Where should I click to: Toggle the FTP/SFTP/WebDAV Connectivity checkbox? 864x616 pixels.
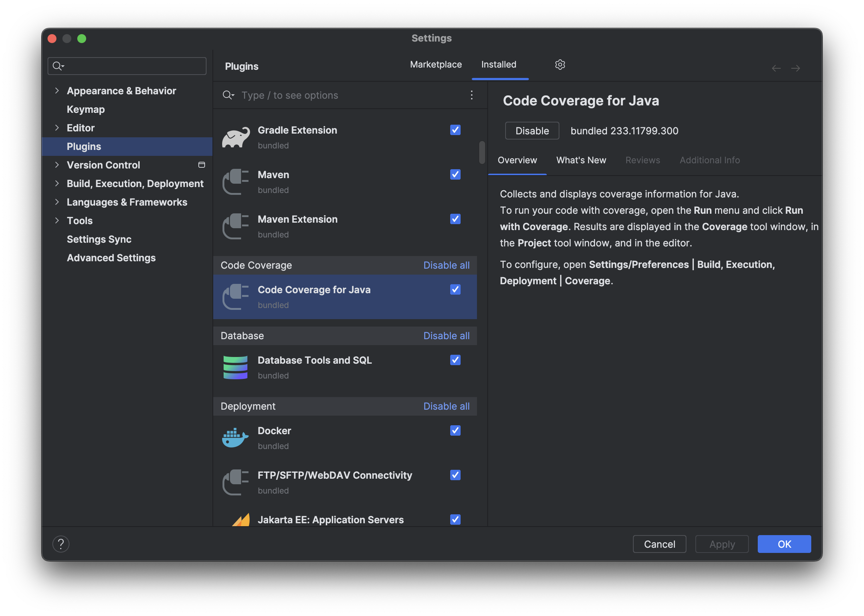click(455, 475)
